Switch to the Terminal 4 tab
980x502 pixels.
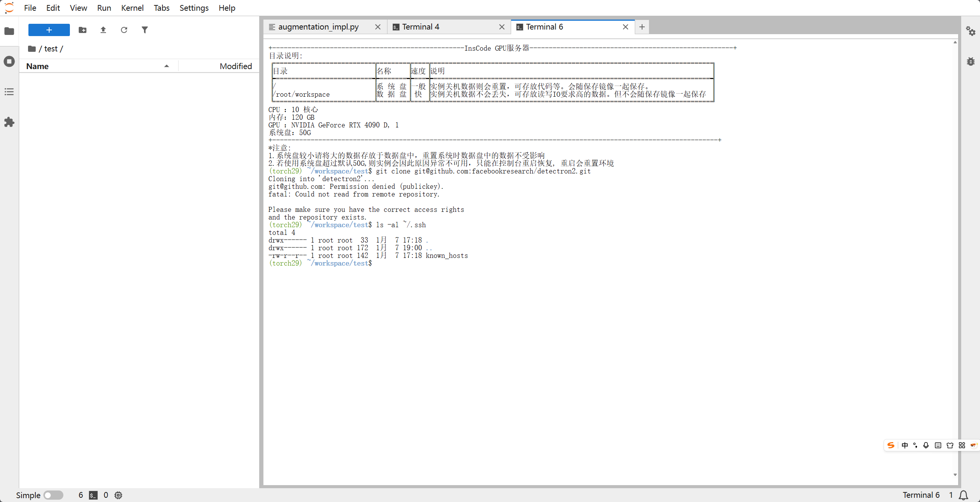(x=420, y=27)
